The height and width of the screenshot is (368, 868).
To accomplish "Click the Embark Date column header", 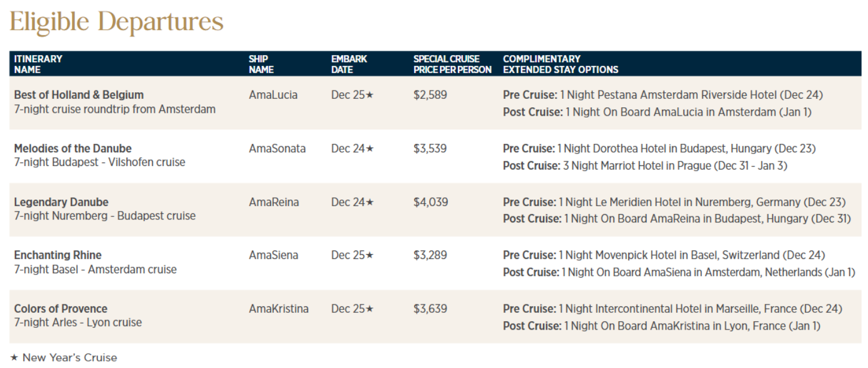I will pyautogui.click(x=349, y=64).
